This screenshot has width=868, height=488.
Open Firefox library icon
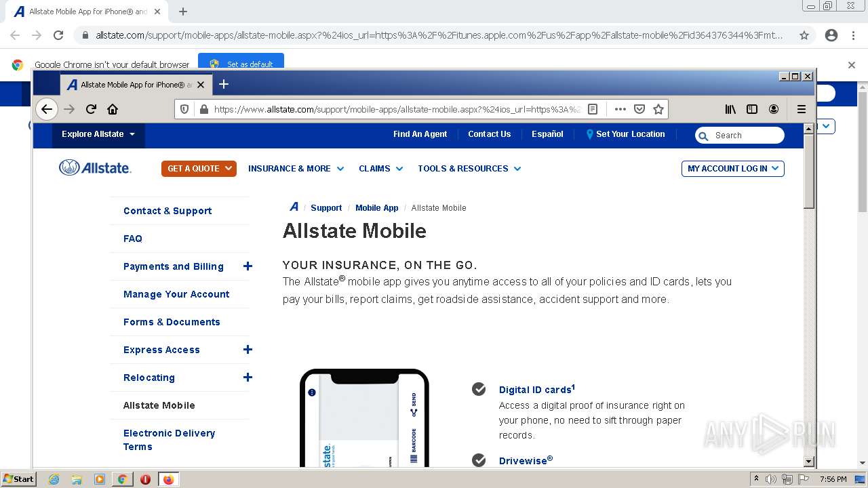click(x=730, y=109)
